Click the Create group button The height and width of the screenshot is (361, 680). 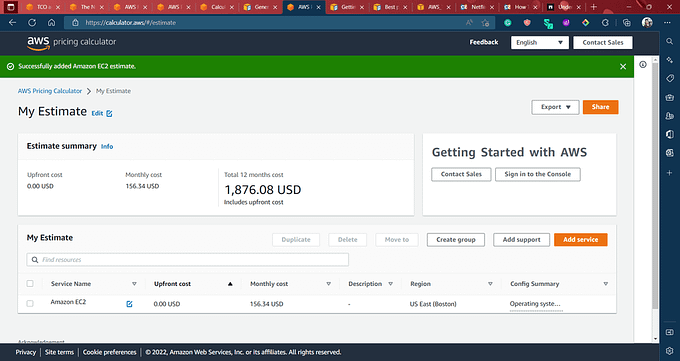456,240
